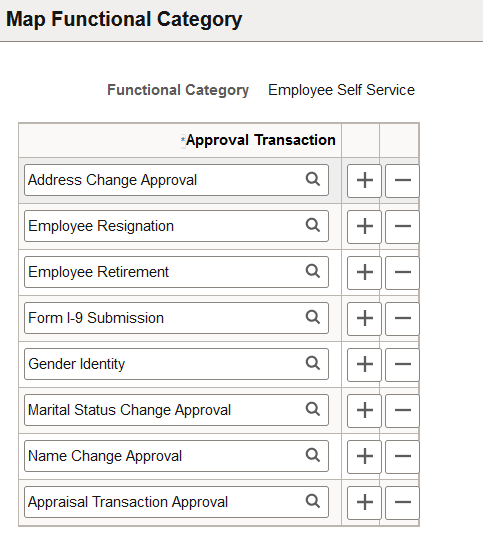The height and width of the screenshot is (542, 483).
Task: Click search icon in Marital Status Change Approval
Action: 313,410
